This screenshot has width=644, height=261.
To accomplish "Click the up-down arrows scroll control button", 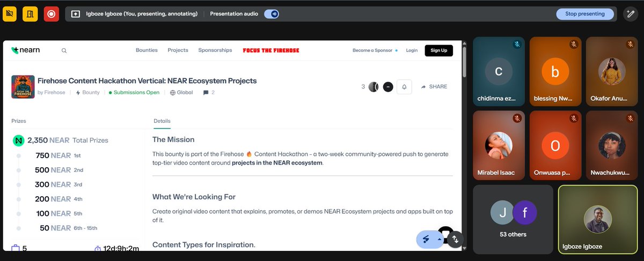I will 455,239.
